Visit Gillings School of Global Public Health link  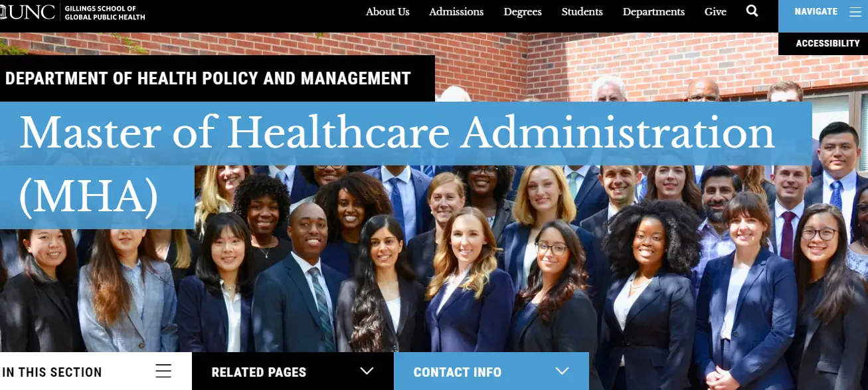coord(105,12)
